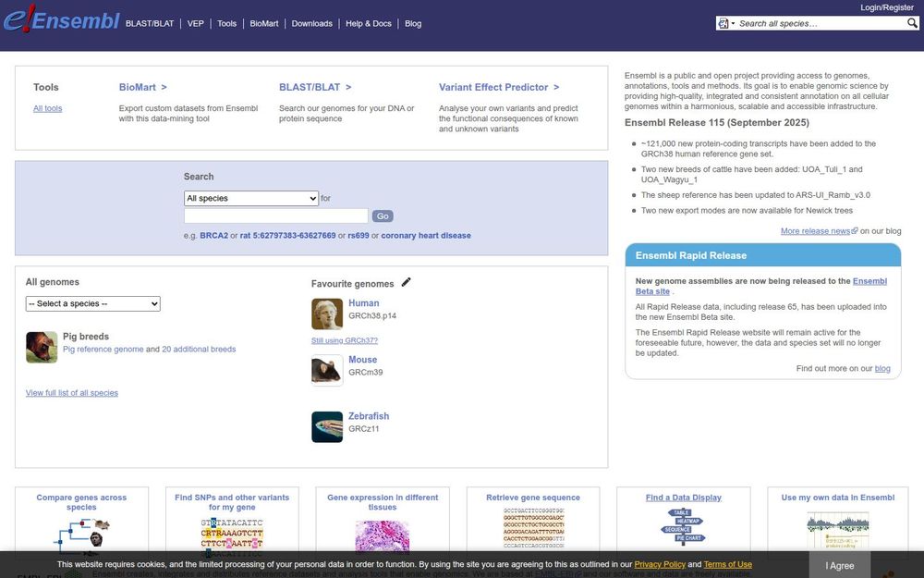Click the tissue image under Gene expression
Viewport: 924px width, 578px height.
pyautogui.click(x=383, y=536)
